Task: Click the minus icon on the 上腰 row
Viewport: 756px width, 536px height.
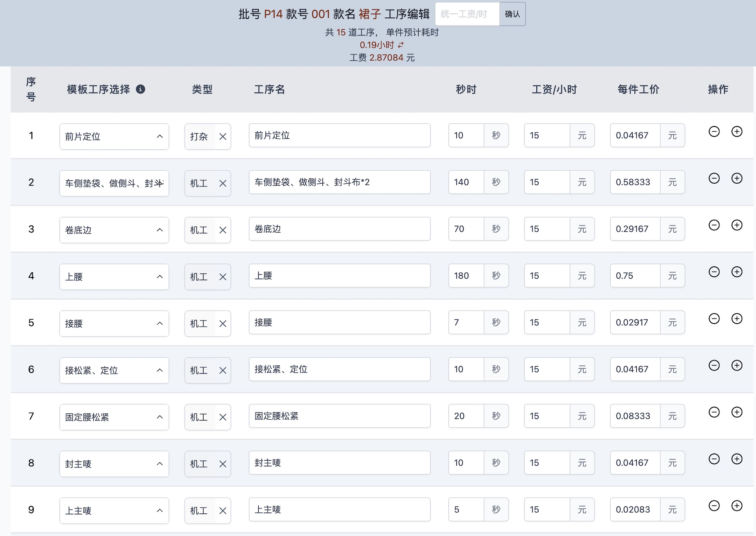Action: click(714, 272)
